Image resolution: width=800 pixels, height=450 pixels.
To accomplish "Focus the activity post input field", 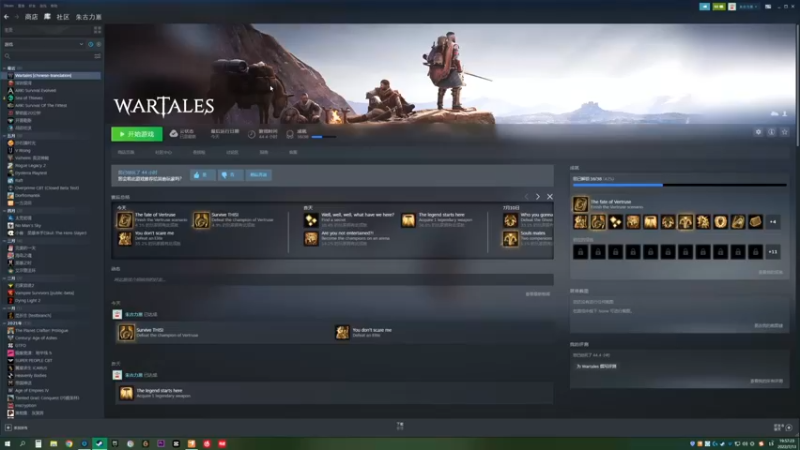I will (332, 280).
